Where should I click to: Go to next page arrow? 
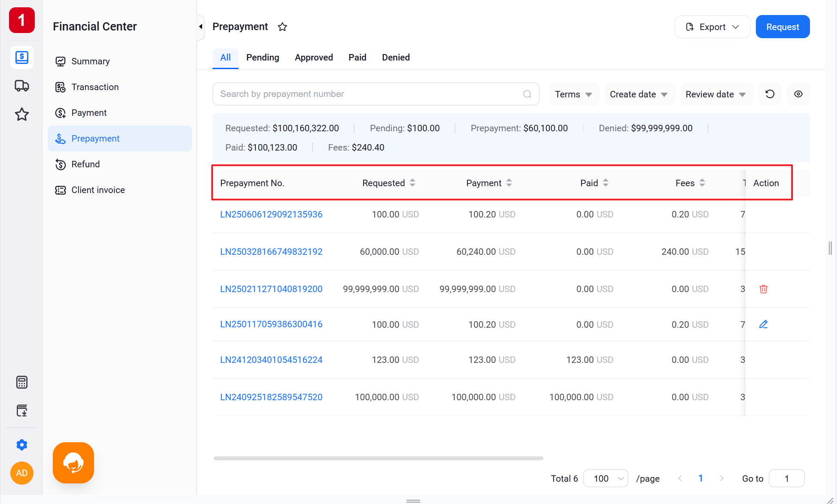point(722,478)
